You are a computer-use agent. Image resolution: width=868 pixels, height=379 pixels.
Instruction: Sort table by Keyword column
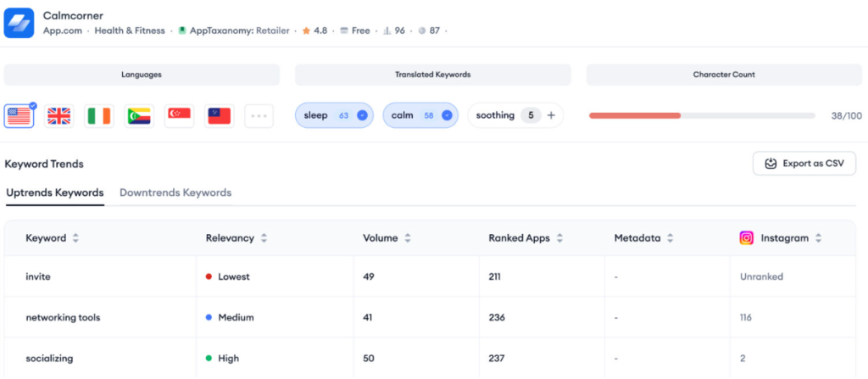tap(75, 238)
